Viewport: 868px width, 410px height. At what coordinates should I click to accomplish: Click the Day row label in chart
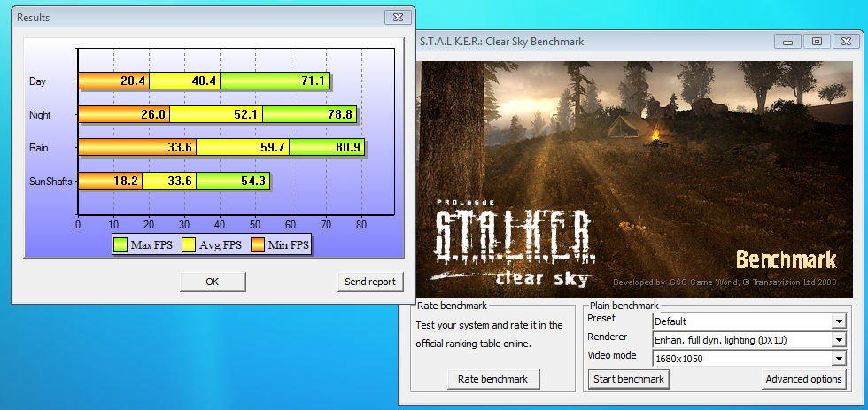point(37,81)
